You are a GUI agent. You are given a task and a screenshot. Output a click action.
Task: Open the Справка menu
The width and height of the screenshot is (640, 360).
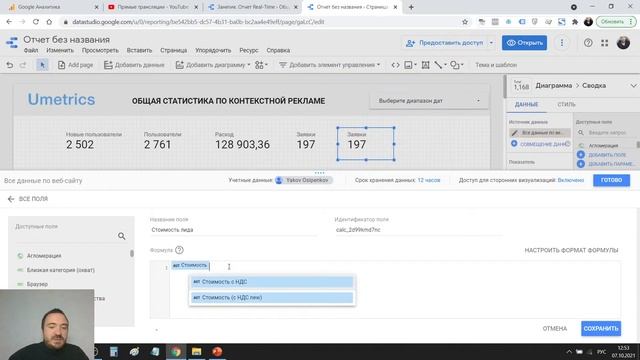click(278, 50)
